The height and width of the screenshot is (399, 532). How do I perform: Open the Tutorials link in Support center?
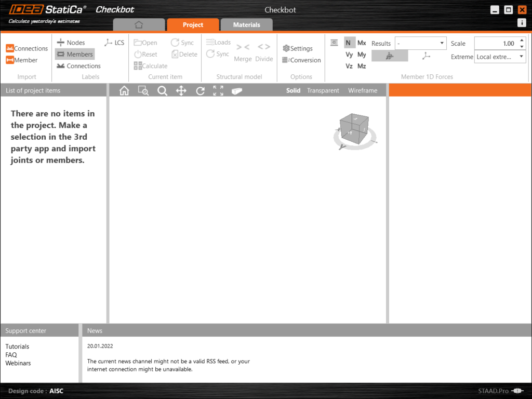point(17,347)
